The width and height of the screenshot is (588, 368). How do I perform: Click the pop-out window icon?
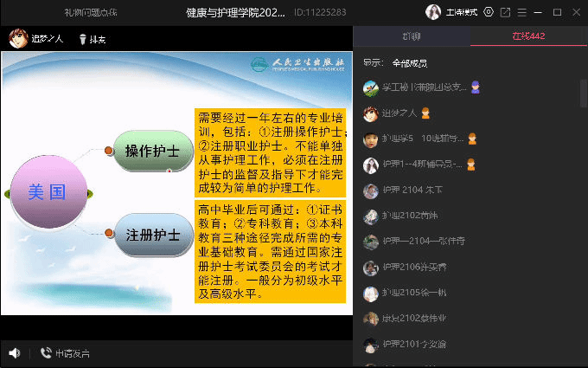[x=506, y=12]
